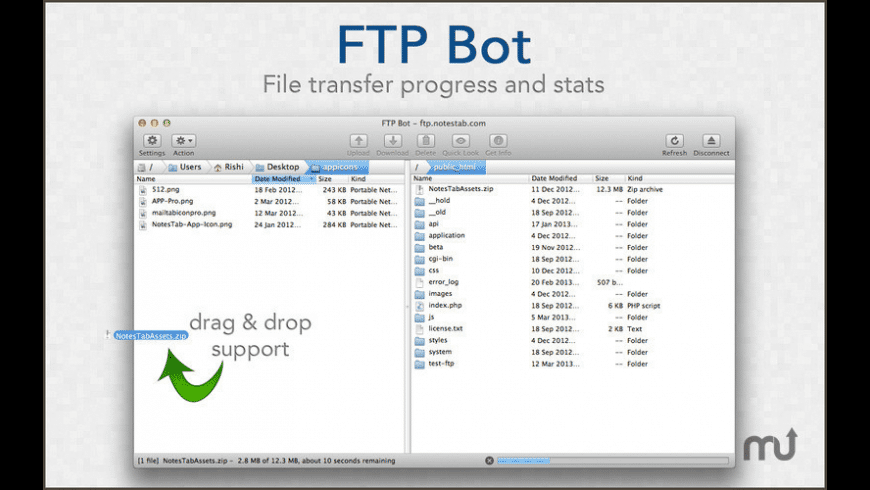The image size is (870, 490).
Task: Refresh the file listing
Action: (x=675, y=141)
